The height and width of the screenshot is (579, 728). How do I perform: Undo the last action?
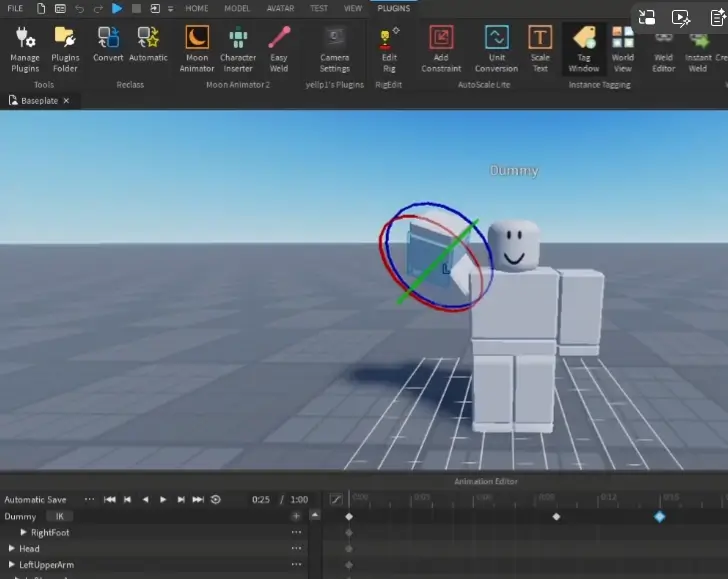pos(79,8)
